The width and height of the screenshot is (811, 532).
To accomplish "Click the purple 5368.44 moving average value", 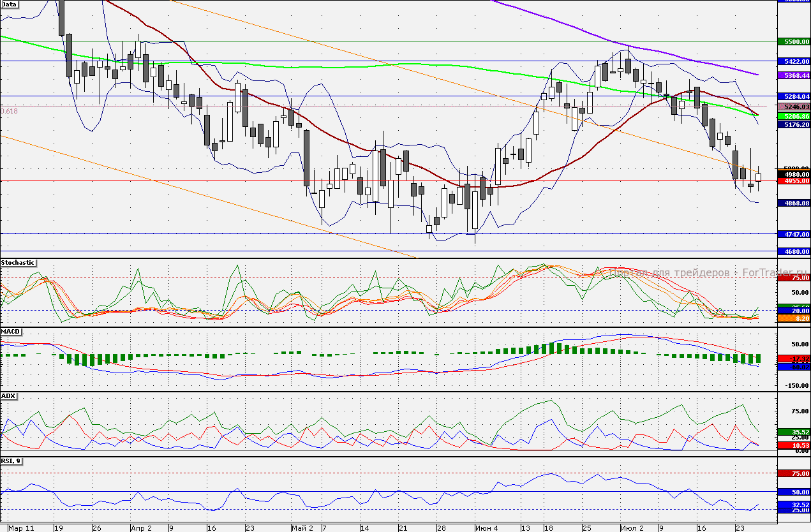I will 794,75.
